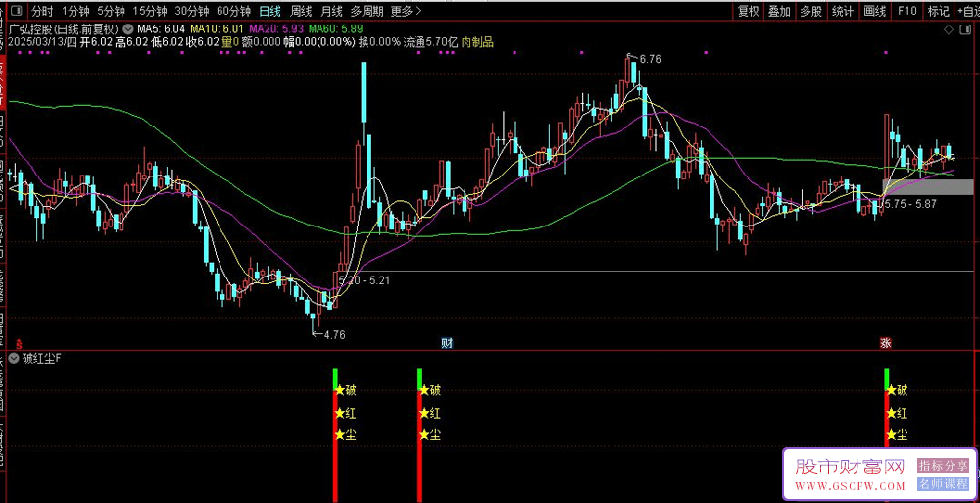Viewport: 980px width, 503px height.
Task: Switch to 分时 chart tab
Action: tap(42, 11)
